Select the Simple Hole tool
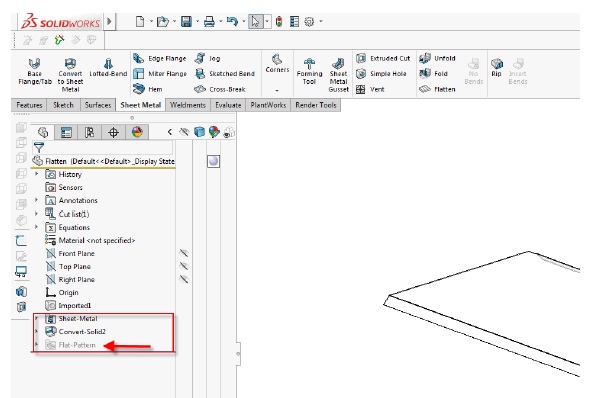This screenshot has height=398, width=589. click(x=381, y=74)
